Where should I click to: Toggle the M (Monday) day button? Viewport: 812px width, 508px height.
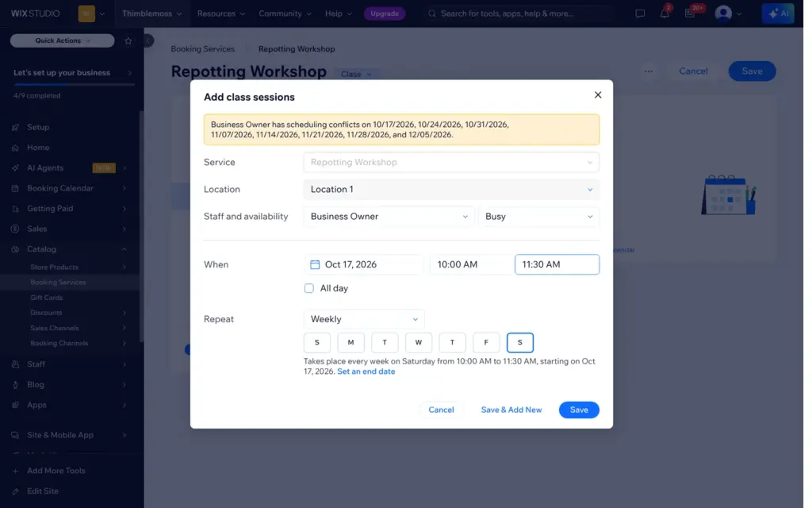point(350,343)
